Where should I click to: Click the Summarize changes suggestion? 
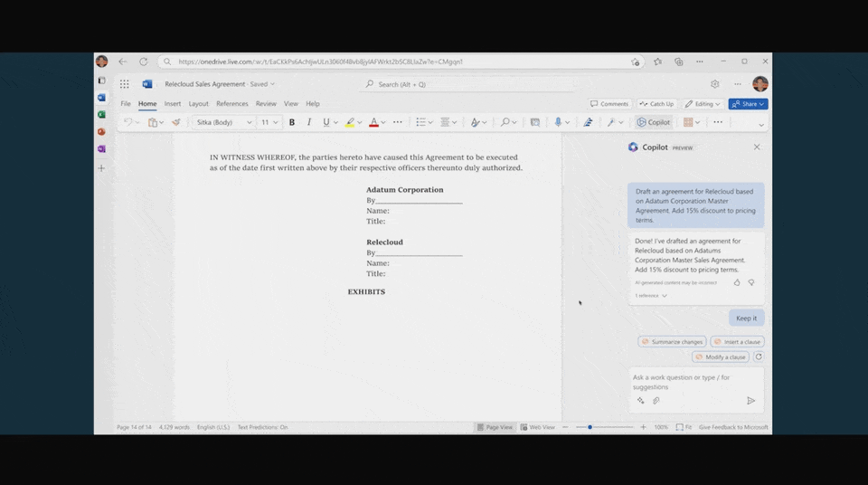672,342
